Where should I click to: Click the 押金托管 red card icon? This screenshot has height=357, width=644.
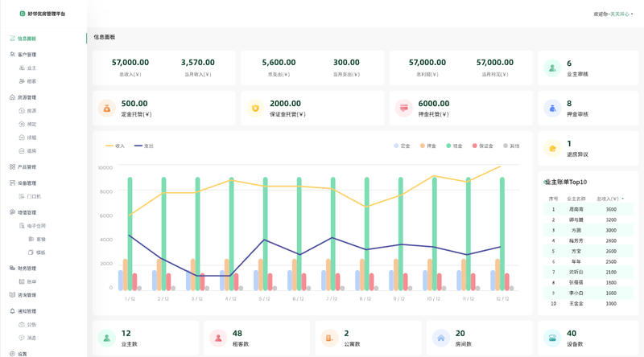pyautogui.click(x=404, y=109)
